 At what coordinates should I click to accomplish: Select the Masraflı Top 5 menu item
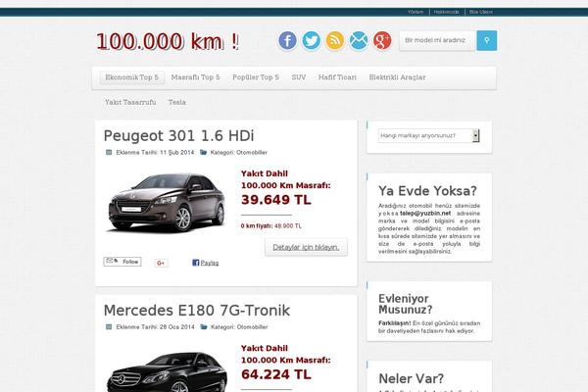pyautogui.click(x=195, y=77)
